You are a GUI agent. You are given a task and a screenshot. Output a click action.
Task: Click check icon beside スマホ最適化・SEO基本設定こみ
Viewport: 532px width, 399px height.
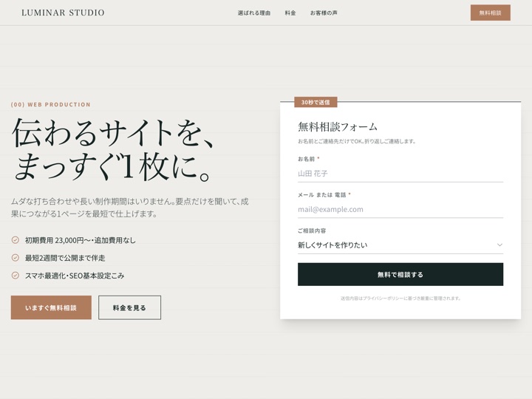click(16, 276)
